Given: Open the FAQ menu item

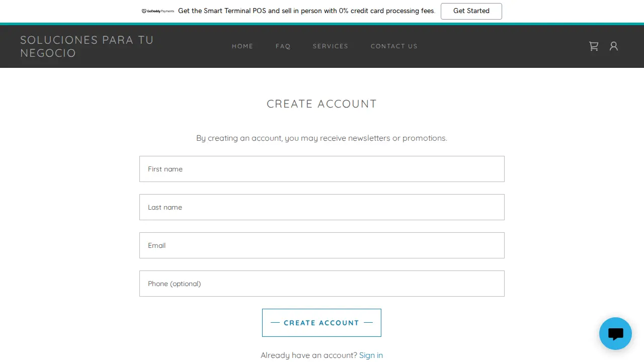Looking at the screenshot, I should click(283, 46).
